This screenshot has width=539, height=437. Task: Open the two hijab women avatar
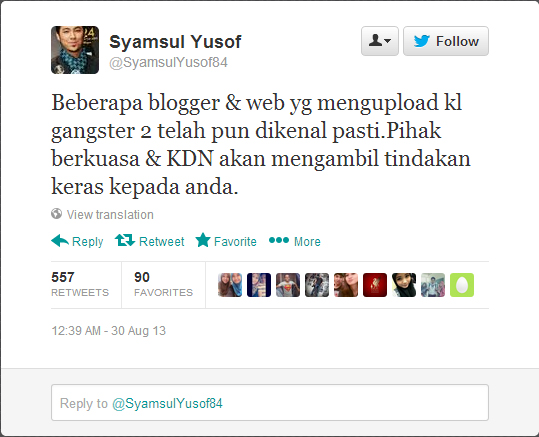pyautogui.click(x=230, y=285)
